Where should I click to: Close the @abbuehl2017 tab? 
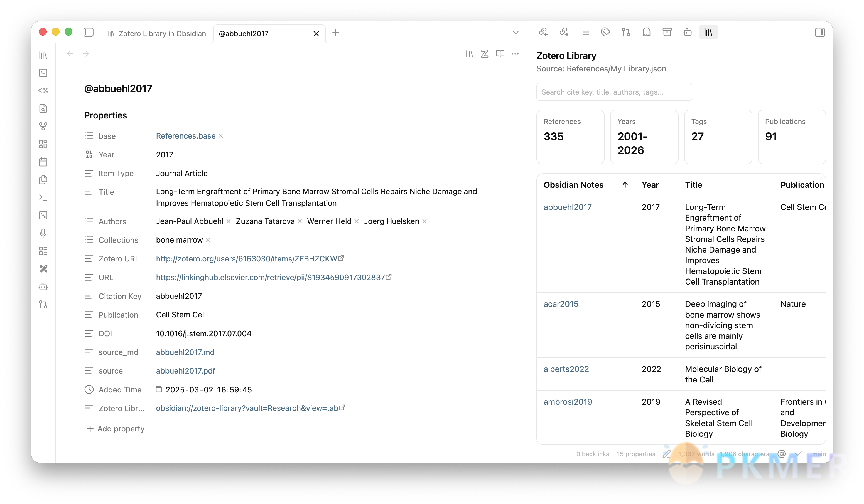[x=316, y=34]
